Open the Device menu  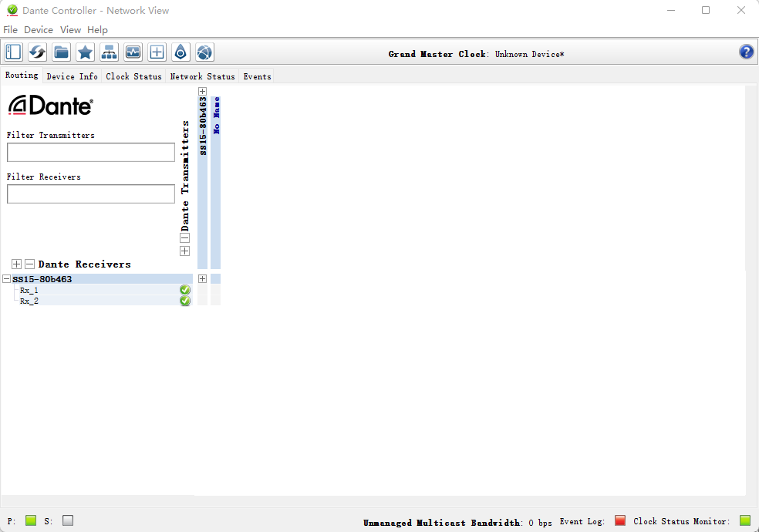(x=39, y=30)
